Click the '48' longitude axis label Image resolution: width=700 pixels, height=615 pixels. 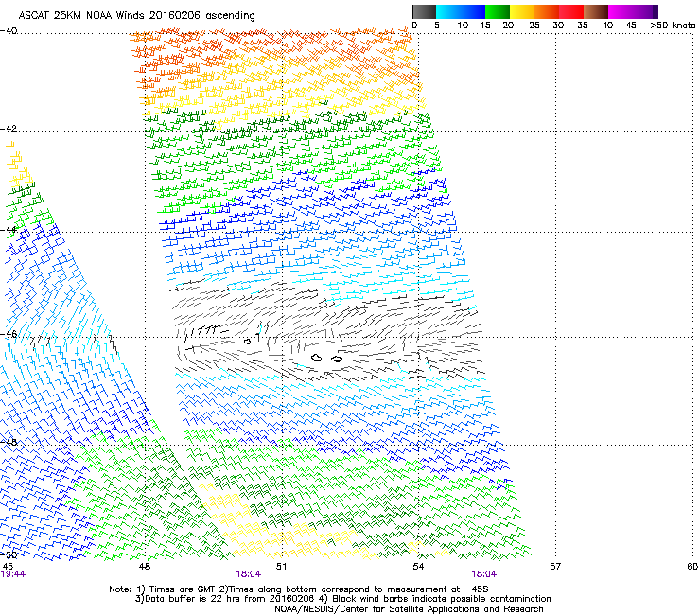point(145,567)
